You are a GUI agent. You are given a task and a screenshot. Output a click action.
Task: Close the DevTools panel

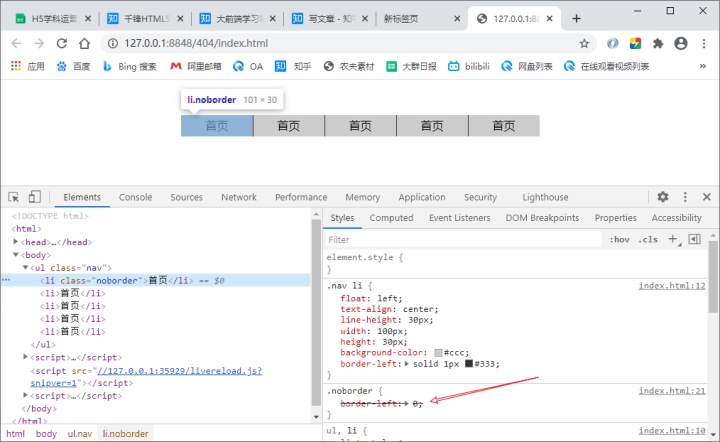pos(707,197)
